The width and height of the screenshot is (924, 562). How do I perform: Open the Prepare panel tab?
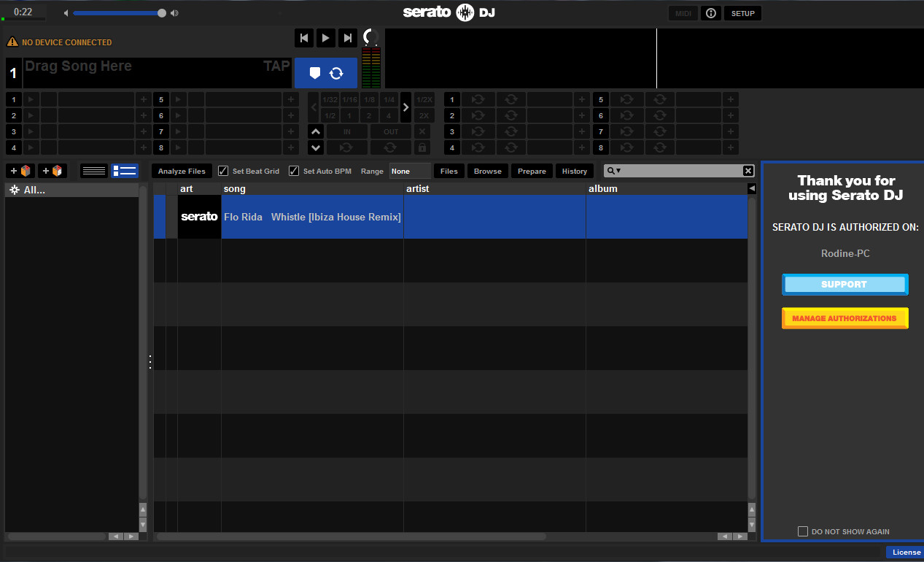click(532, 171)
